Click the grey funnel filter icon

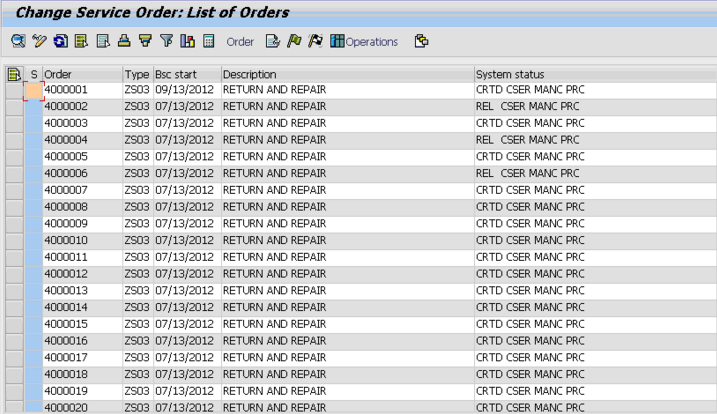pyautogui.click(x=166, y=41)
